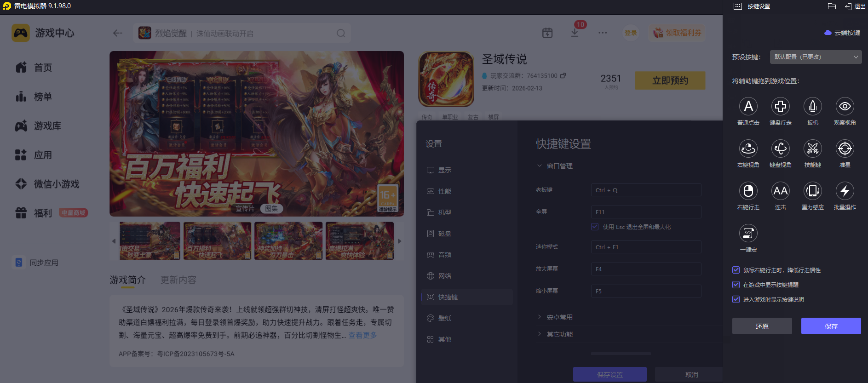Click the 放大屏幕 shortcut field
The height and width of the screenshot is (383, 868).
point(646,269)
